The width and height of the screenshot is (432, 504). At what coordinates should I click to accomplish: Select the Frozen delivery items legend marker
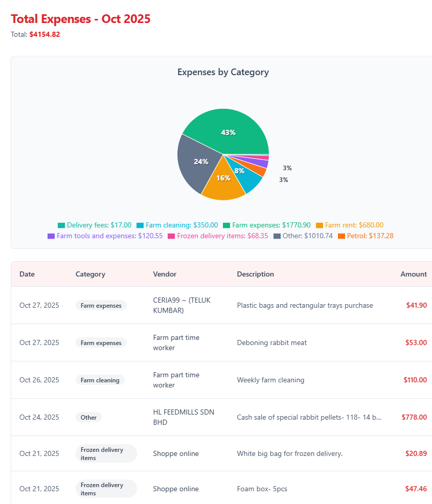[171, 236]
